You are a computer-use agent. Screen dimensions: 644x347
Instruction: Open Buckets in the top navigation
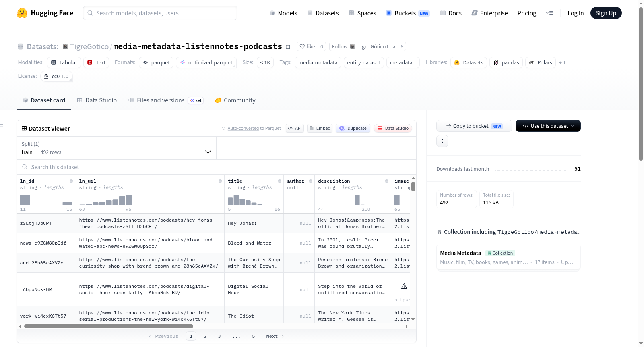408,13
